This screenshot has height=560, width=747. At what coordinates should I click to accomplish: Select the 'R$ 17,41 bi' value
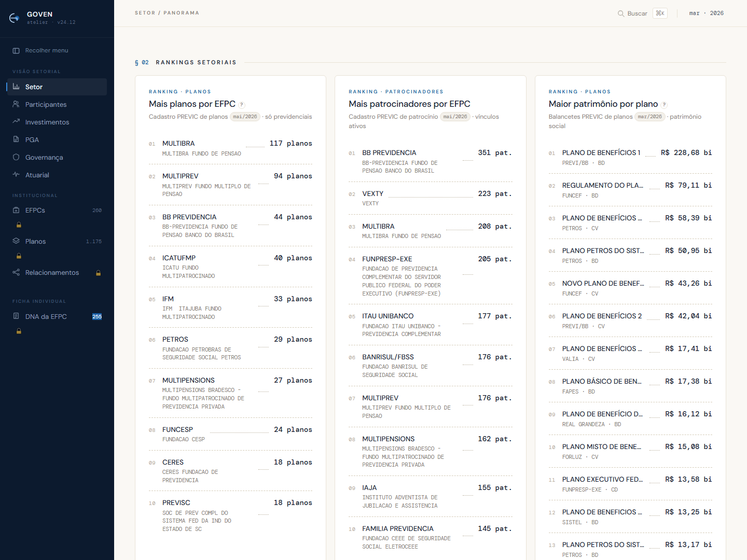coord(688,349)
